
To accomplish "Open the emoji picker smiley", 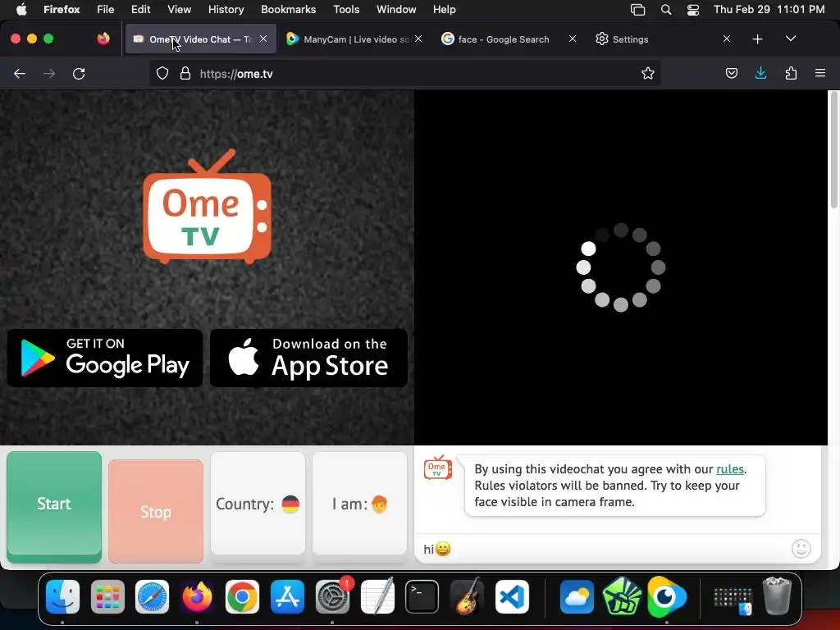I will pos(801,549).
